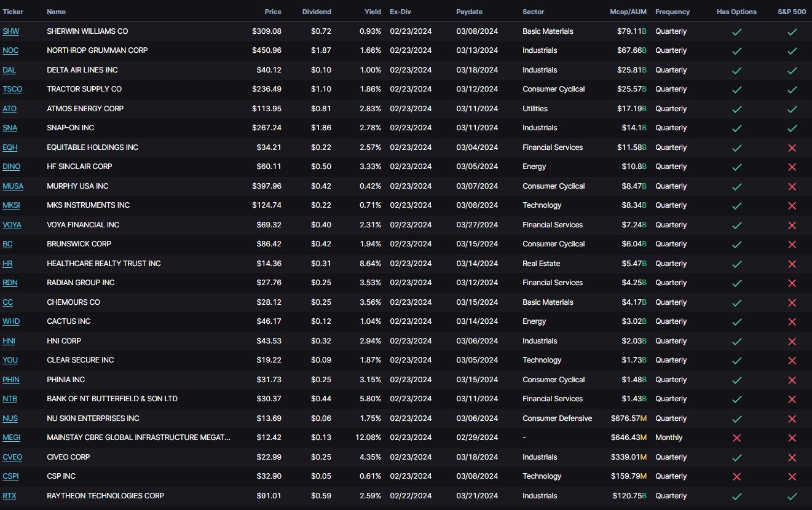This screenshot has height=510, width=812.
Task: Sort table by Mcap/AUM column header
Action: tap(628, 12)
